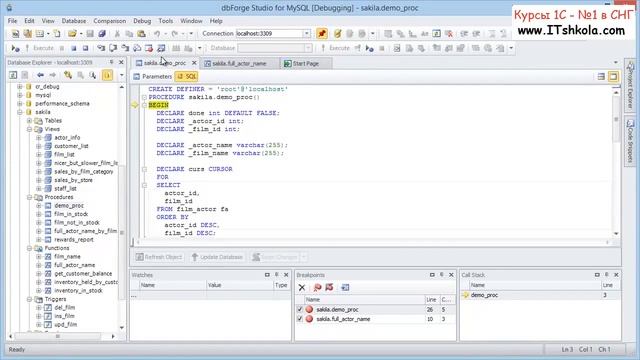Screen dimensions: 640x360
Task: Click the Toggle Breakpoint red-dot toolbar icon
Action: click(x=149, y=49)
